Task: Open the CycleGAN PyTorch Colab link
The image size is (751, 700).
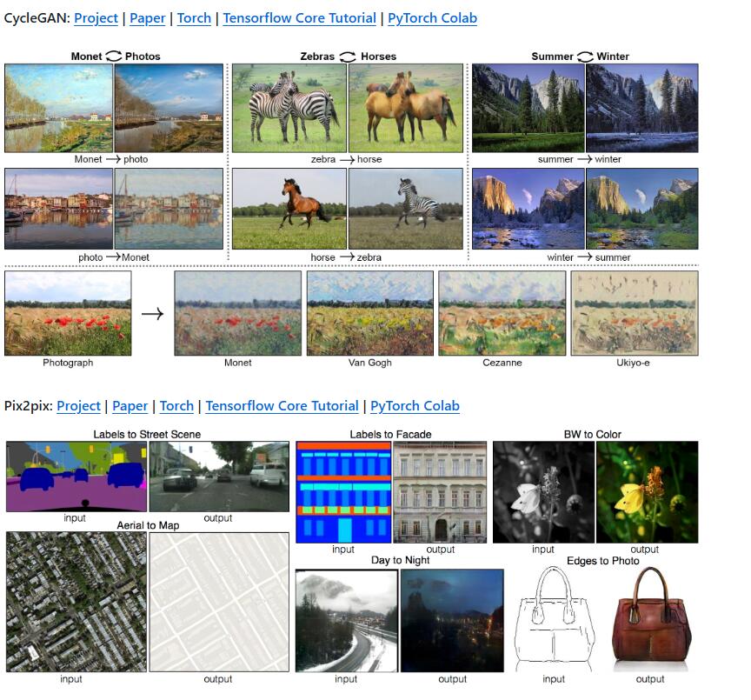Action: click(433, 18)
